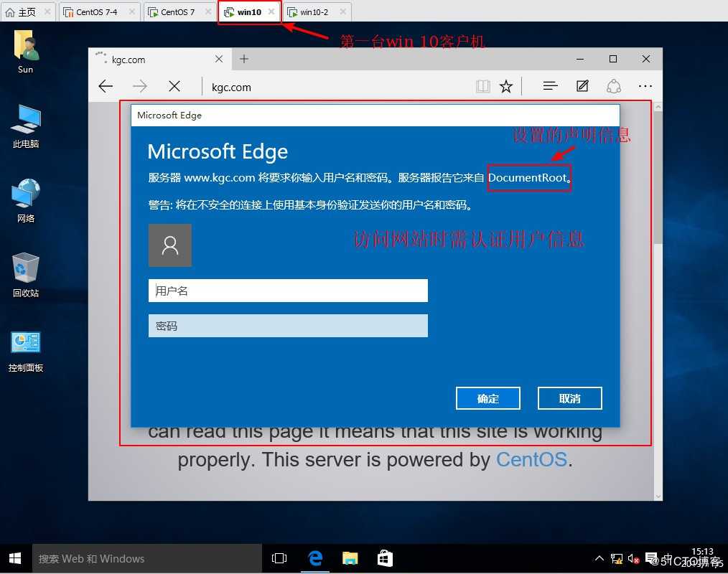728x574 pixels.
Task: Click the user avatar picture in dialog
Action: (170, 245)
